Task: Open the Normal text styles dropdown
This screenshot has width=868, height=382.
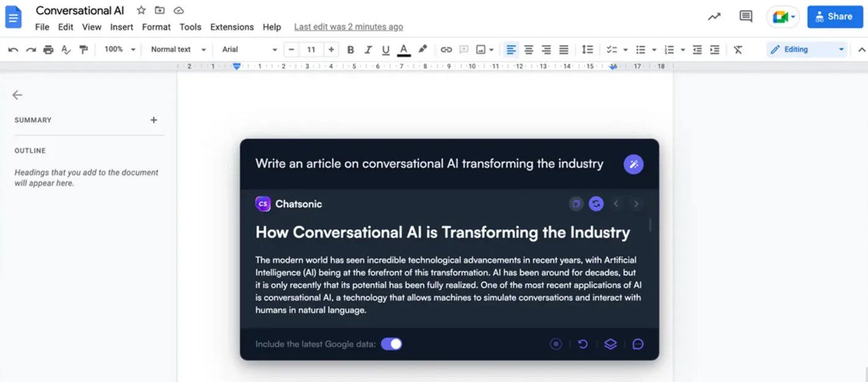Action: point(177,49)
